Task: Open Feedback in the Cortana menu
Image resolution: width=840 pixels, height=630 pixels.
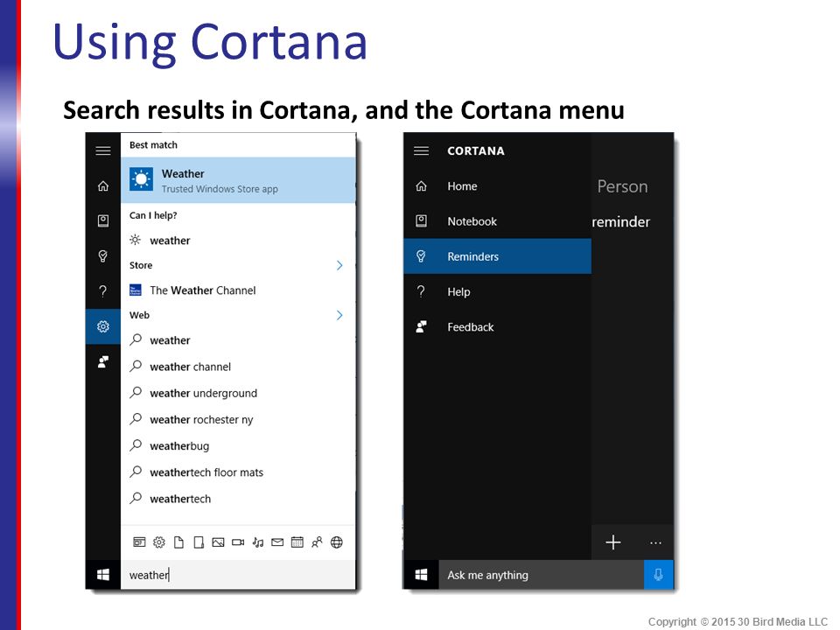Action: 497,326
